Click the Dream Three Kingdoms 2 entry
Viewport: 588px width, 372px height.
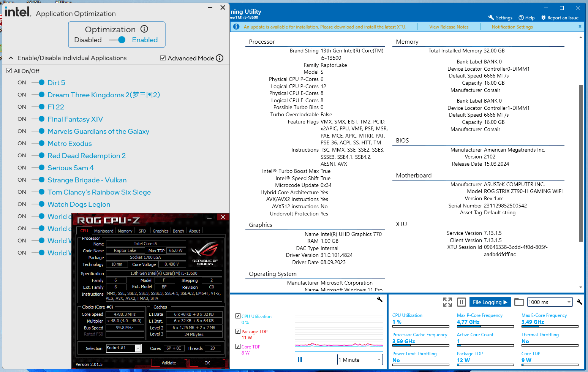[x=104, y=95]
